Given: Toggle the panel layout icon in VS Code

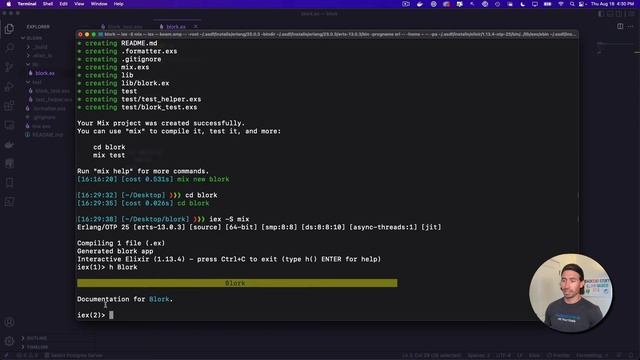Looking at the screenshot, I should point(610,14).
